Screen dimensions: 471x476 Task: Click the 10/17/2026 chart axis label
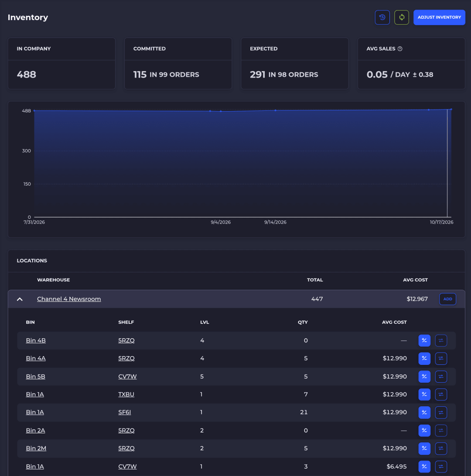click(x=441, y=222)
